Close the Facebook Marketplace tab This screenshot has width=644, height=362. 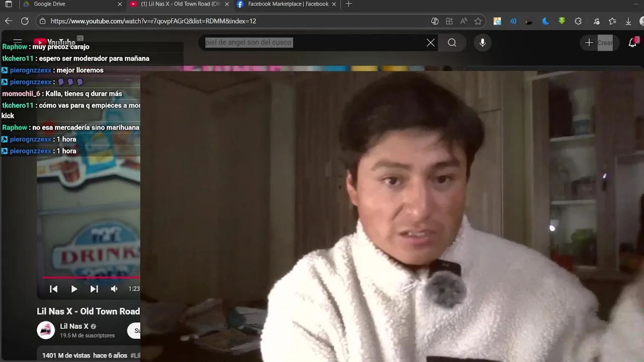[x=334, y=4]
